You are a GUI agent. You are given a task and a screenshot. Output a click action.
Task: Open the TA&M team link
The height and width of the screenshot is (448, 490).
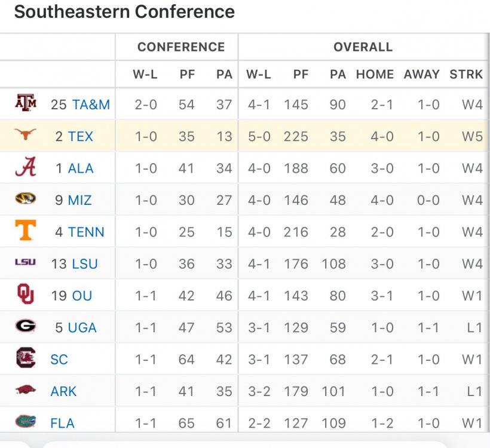click(x=91, y=105)
